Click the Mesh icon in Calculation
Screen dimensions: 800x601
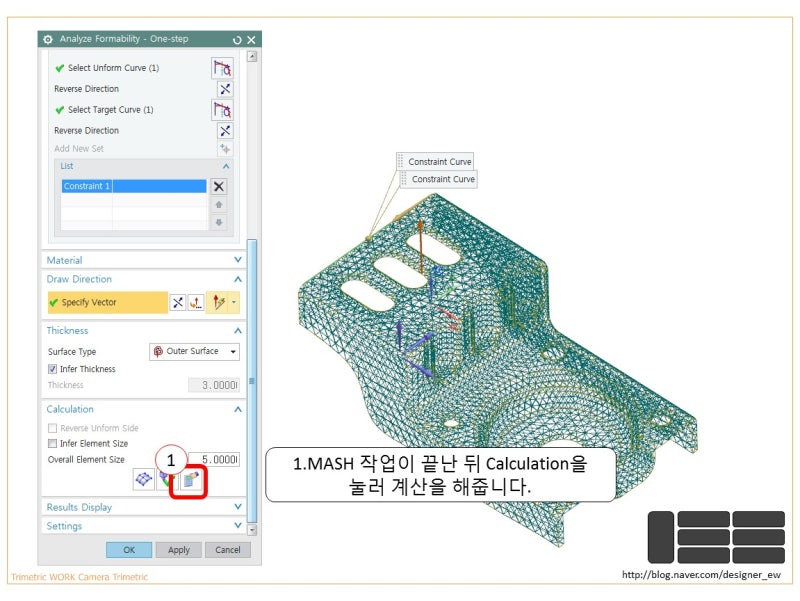pyautogui.click(x=143, y=479)
